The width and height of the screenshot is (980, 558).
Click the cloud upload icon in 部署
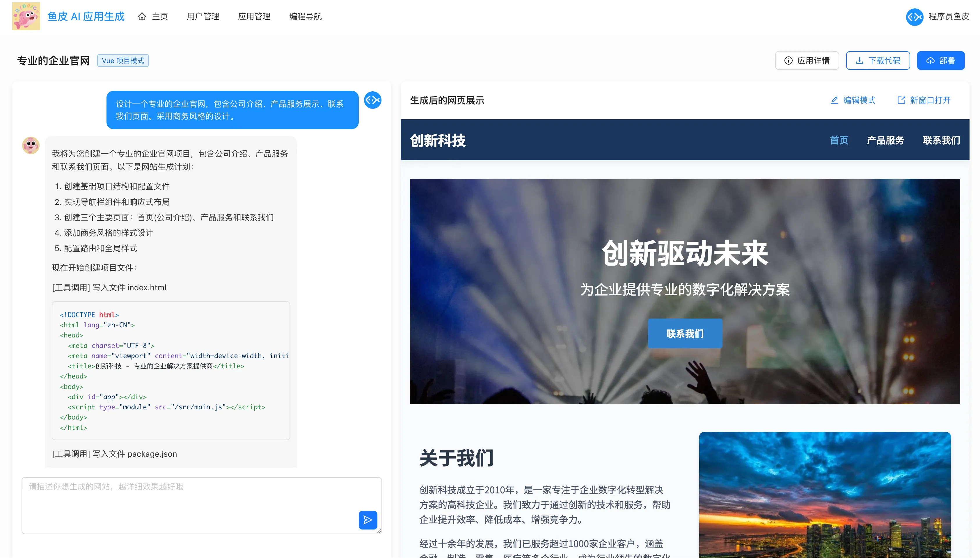tap(931, 61)
